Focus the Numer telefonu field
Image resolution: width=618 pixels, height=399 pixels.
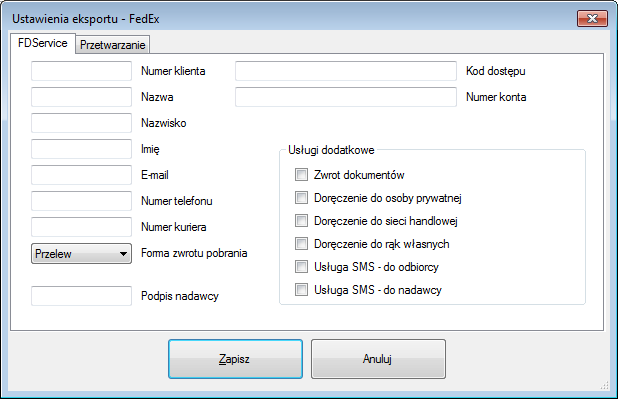click(x=81, y=201)
